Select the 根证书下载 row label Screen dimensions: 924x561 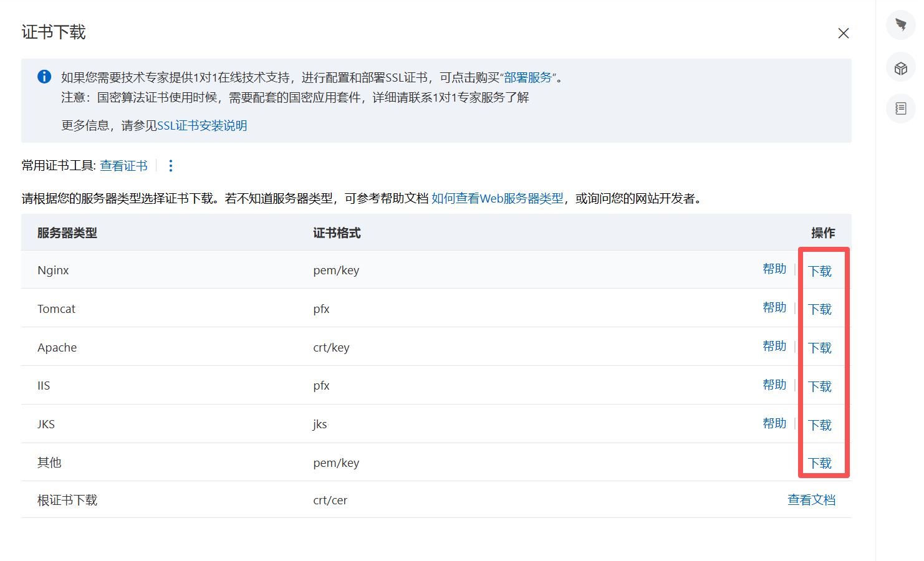pyautogui.click(x=67, y=500)
